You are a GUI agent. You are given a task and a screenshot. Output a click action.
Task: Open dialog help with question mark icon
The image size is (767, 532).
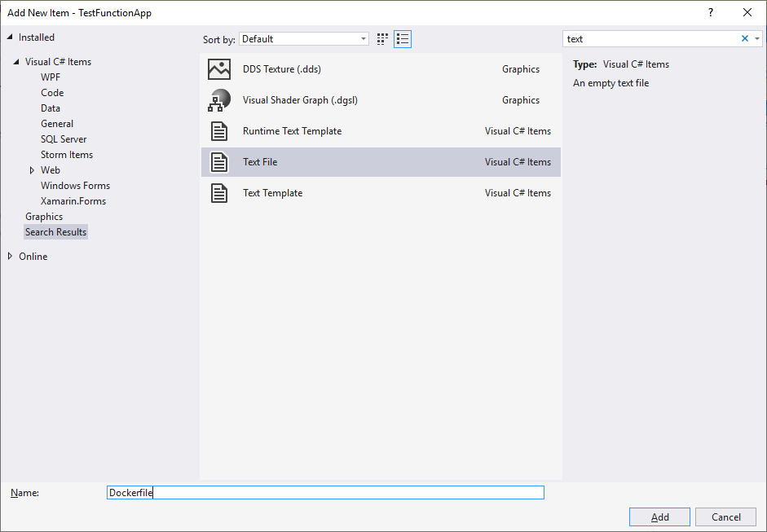click(711, 12)
